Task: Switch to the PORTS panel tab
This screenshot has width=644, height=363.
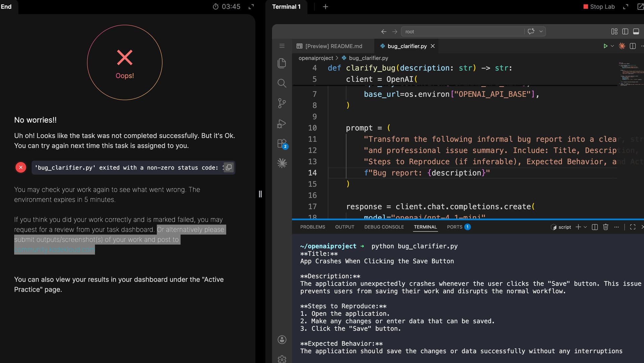Action: tap(454, 227)
